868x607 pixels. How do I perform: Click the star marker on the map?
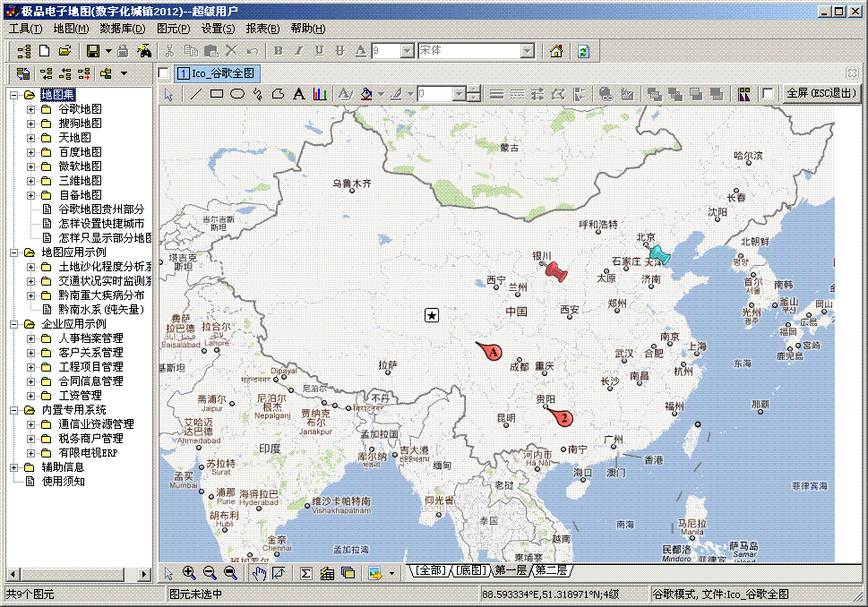click(x=432, y=315)
